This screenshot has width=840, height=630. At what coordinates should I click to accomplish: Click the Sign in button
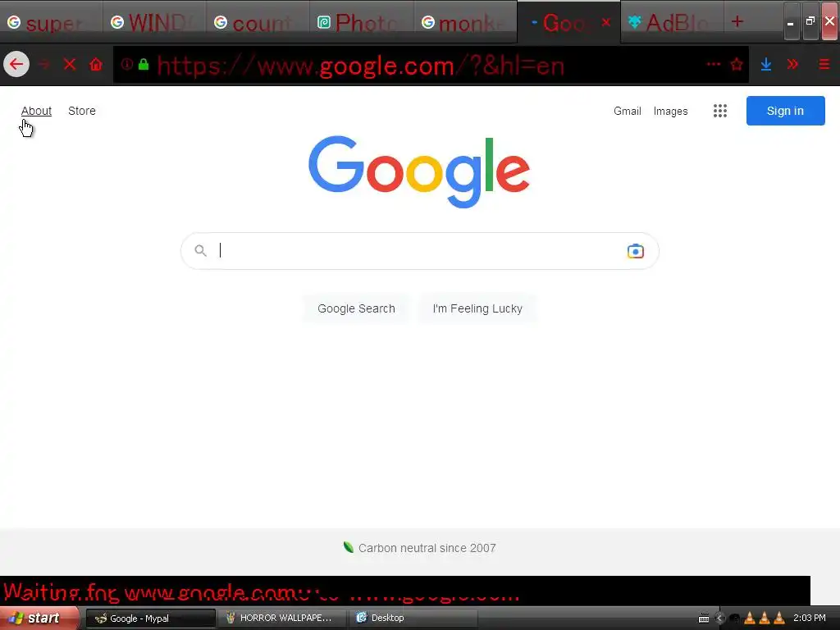785,111
